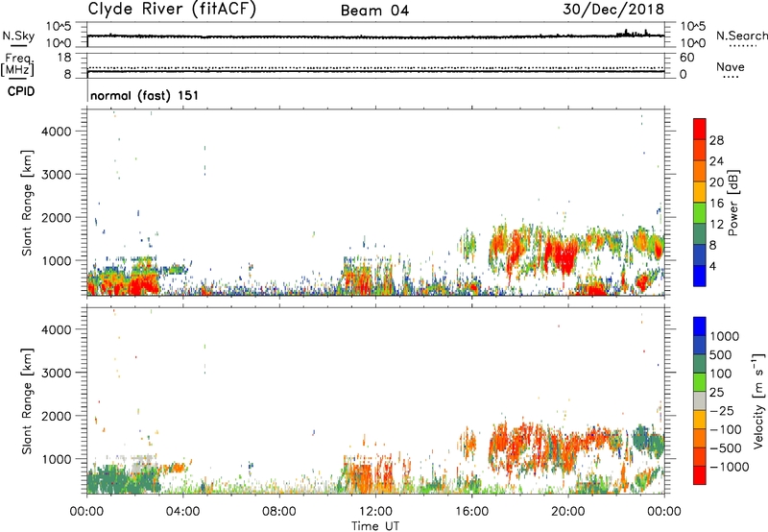Click the "CPID" label
Image resolution: width=768 pixels, height=532 pixels.
pos(21,91)
